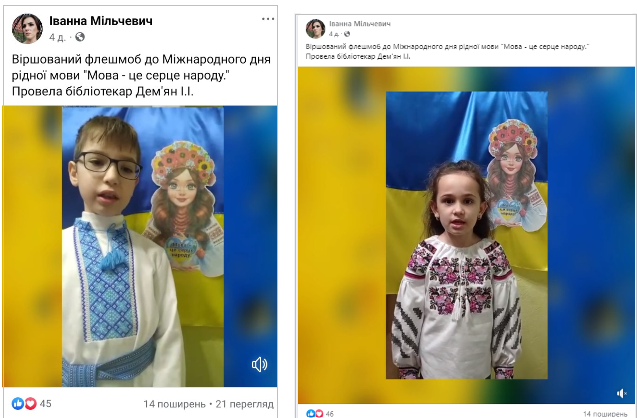Click the like reaction icon on right post
Screen dimensions: 637x418
311,414
